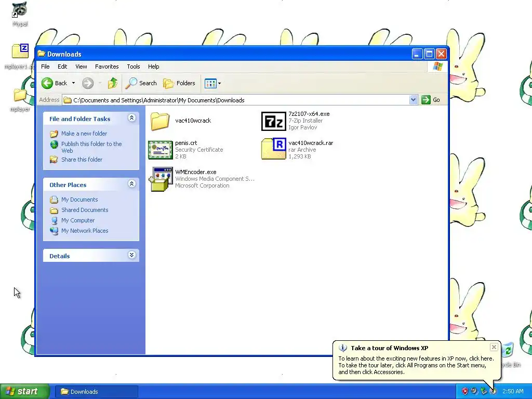Click the Shared Documents folder icon
This screenshot has width=532, height=399.
[54, 210]
